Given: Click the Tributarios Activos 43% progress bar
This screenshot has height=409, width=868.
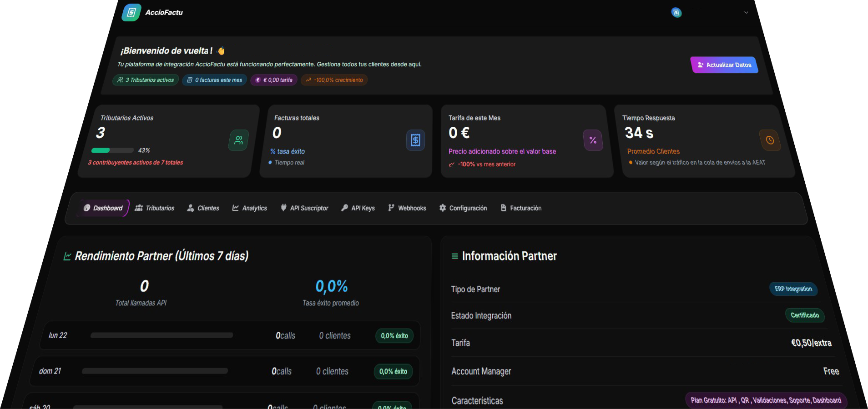Looking at the screenshot, I should (x=112, y=150).
